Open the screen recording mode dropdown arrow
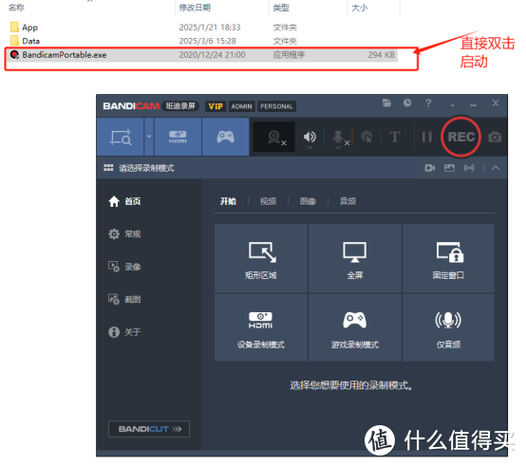The image size is (526, 466). click(149, 137)
